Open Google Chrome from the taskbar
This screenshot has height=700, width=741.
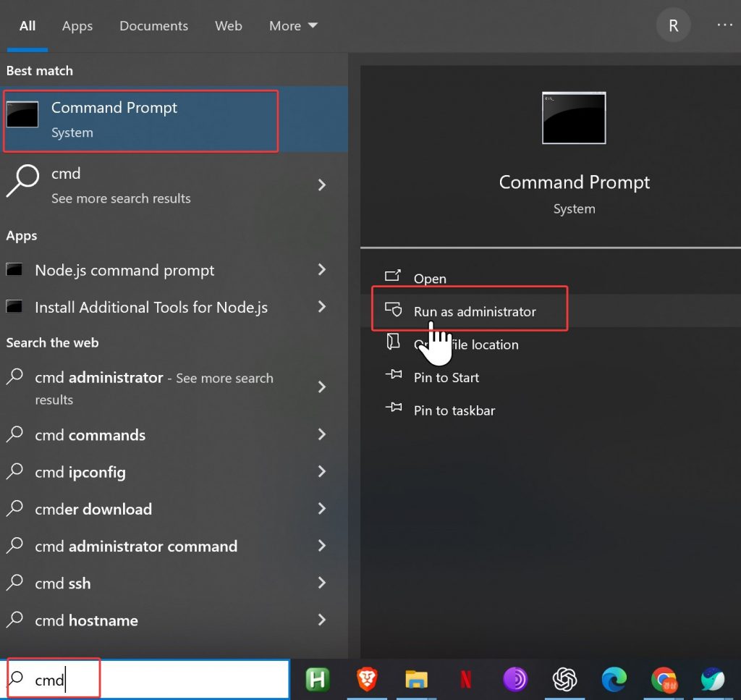[663, 679]
